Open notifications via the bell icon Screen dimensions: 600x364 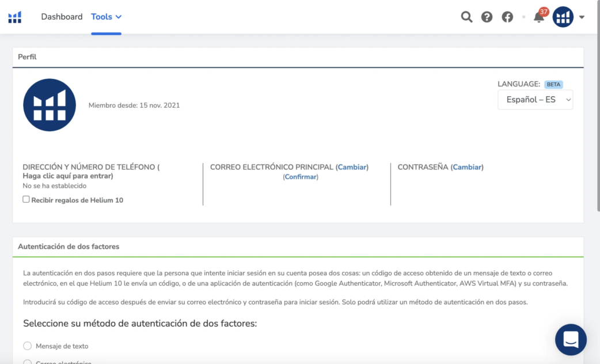tap(538, 18)
